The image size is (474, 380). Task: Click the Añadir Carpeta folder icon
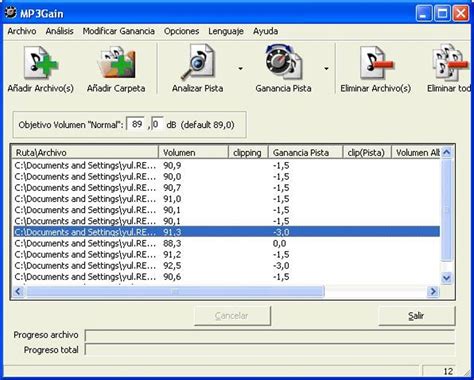pyautogui.click(x=116, y=63)
